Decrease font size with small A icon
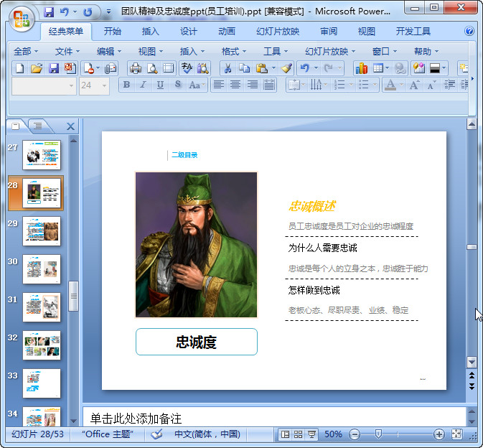The width and height of the screenshot is (483, 448). coord(431,85)
